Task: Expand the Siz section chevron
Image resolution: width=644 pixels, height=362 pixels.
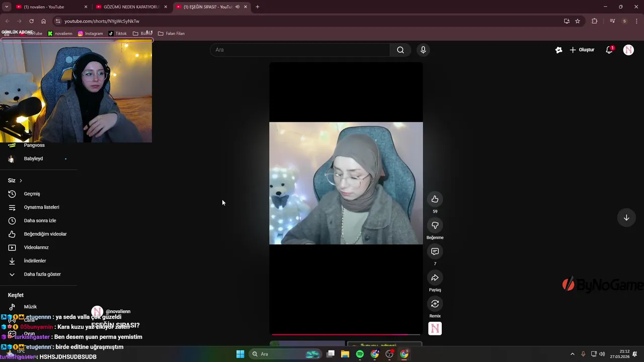Action: click(x=21, y=180)
